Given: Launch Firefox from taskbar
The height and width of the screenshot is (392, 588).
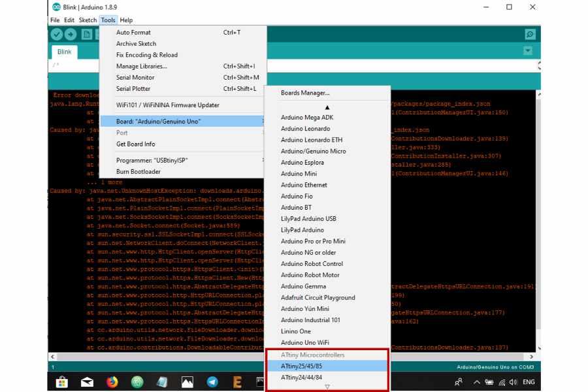Looking at the screenshot, I should pyautogui.click(x=112, y=382).
